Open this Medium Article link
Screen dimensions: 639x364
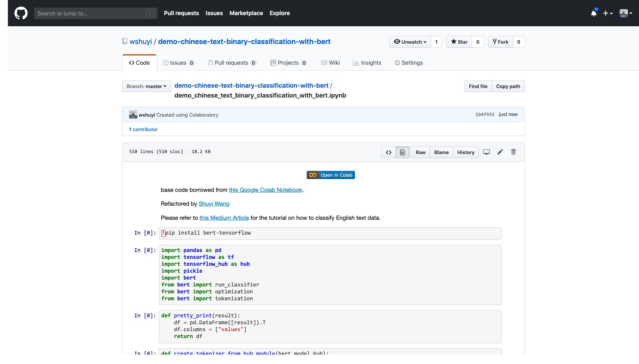click(x=224, y=218)
